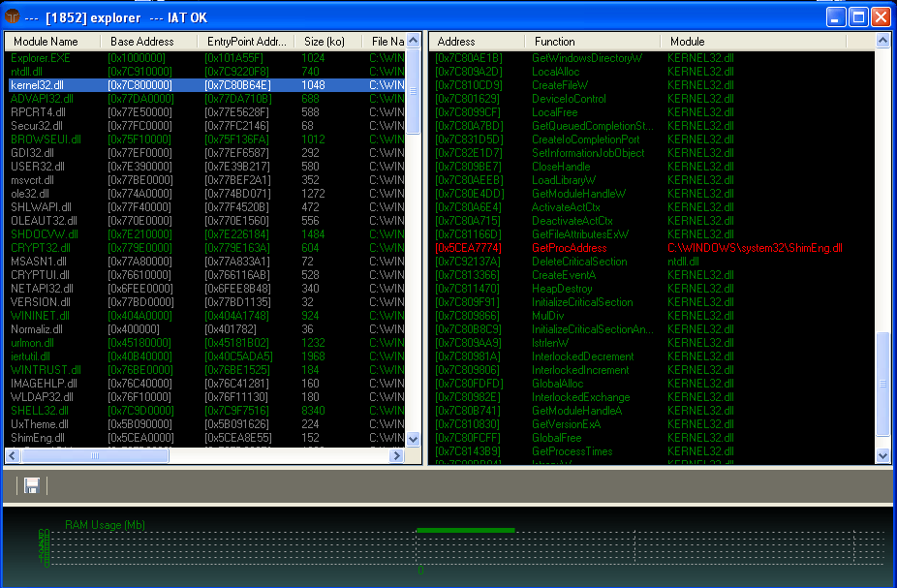Maximize the explorer IAT window

point(858,17)
